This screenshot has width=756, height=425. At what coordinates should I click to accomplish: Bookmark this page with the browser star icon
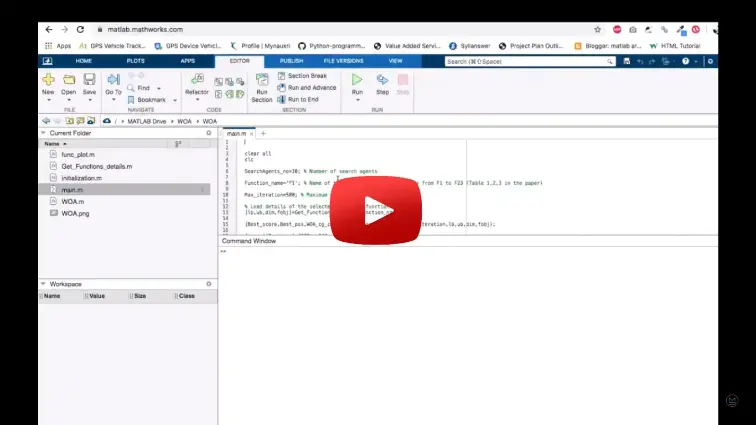[x=597, y=30]
